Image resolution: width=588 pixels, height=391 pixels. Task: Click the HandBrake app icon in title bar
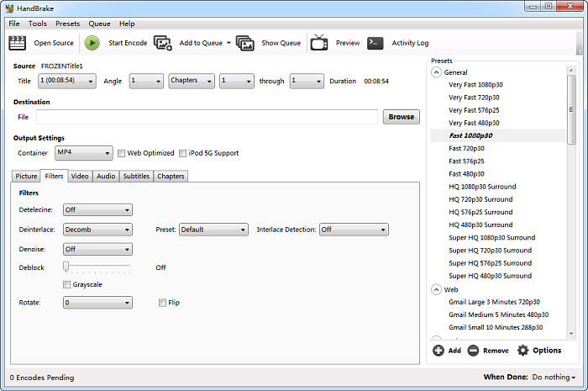(x=9, y=8)
